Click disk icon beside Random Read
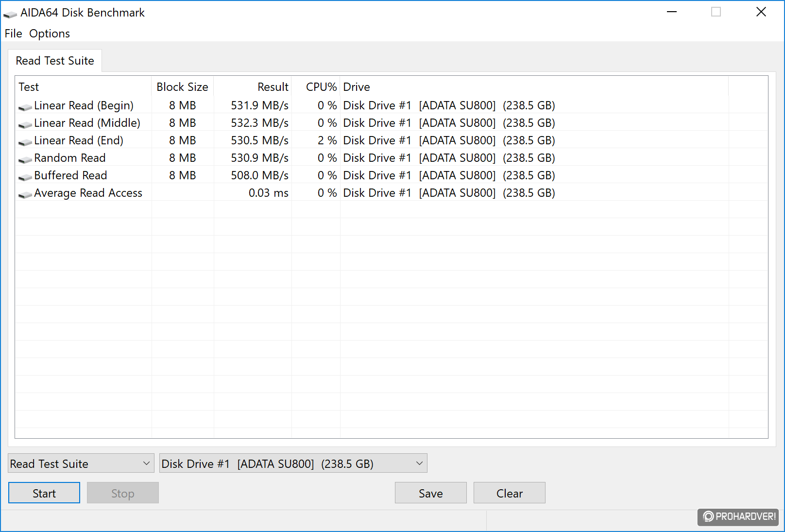Viewport: 785px width, 532px height. point(25,159)
